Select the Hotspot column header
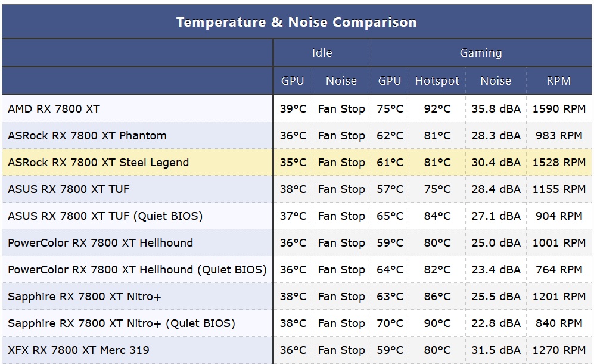The image size is (594, 364). pyautogui.click(x=437, y=81)
